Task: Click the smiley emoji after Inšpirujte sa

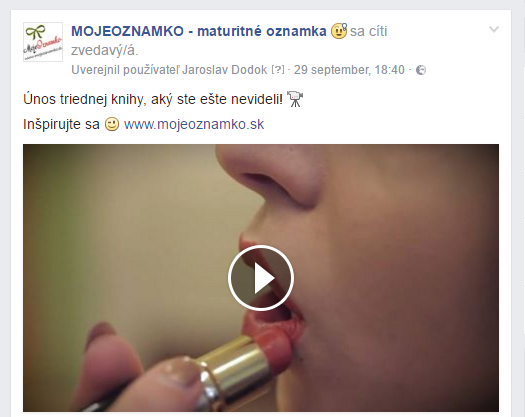Action: [112, 124]
